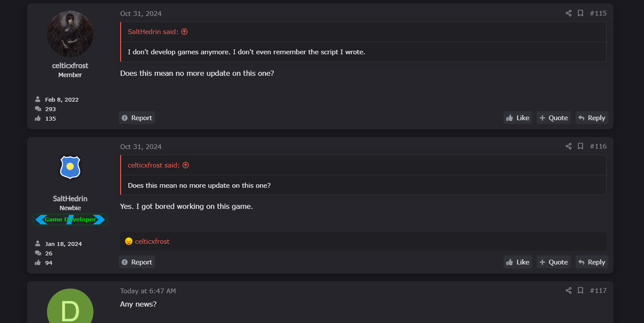Report SaltHedrin's post #116
This screenshot has width=644, height=323.
pyautogui.click(x=137, y=262)
